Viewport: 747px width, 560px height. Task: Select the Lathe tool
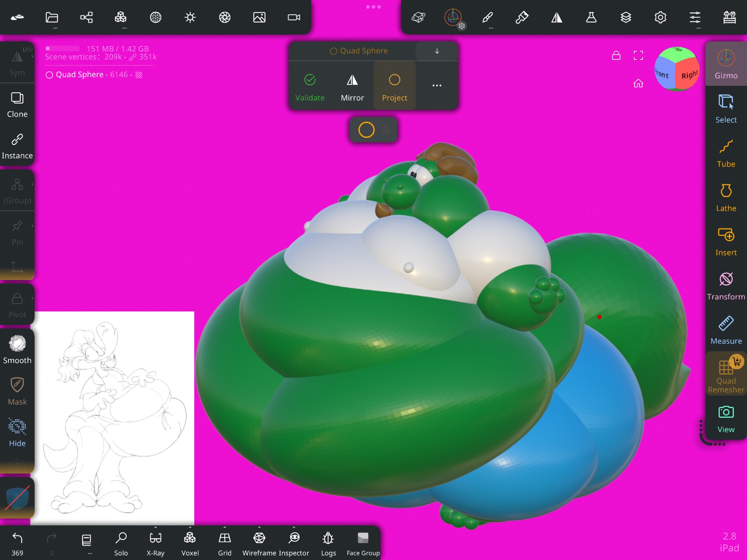click(x=726, y=197)
